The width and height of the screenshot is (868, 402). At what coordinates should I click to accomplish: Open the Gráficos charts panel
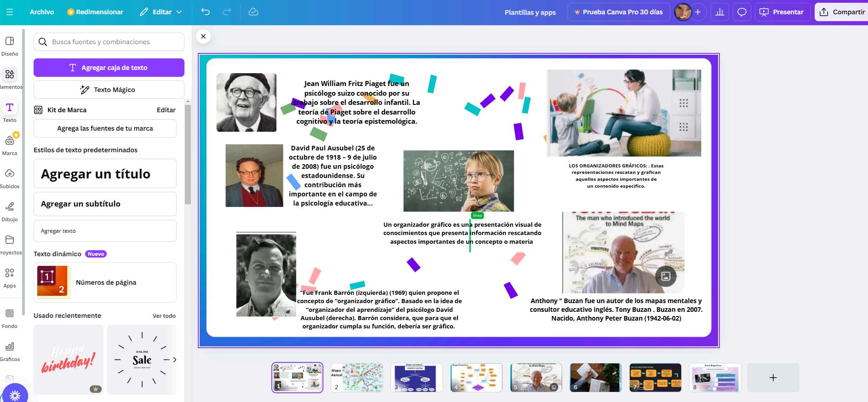coord(10,351)
